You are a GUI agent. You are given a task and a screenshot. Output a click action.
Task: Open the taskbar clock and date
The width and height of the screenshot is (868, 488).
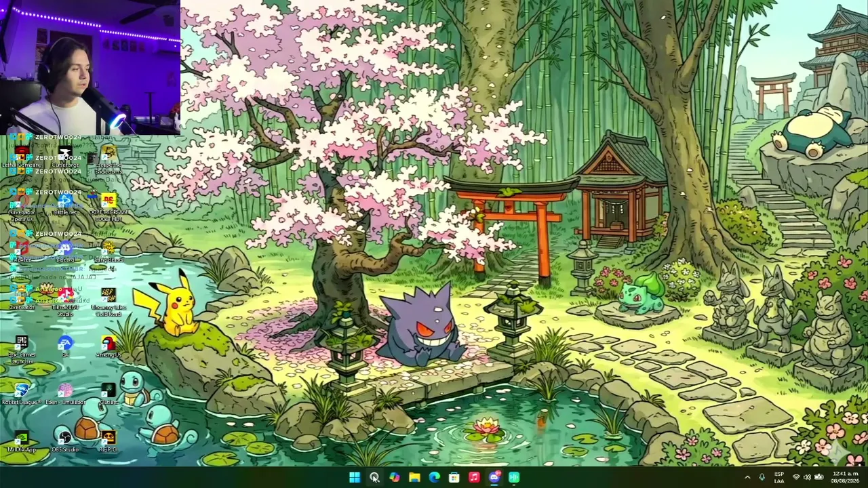845,477
